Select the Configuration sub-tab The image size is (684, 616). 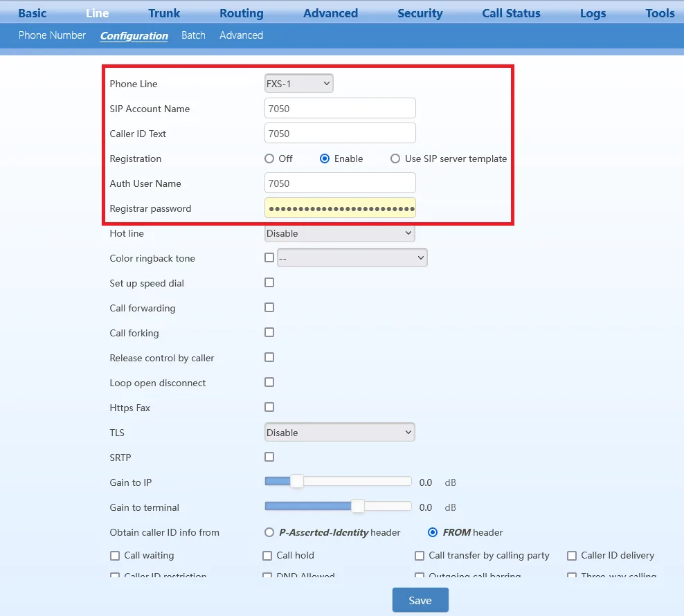(134, 36)
